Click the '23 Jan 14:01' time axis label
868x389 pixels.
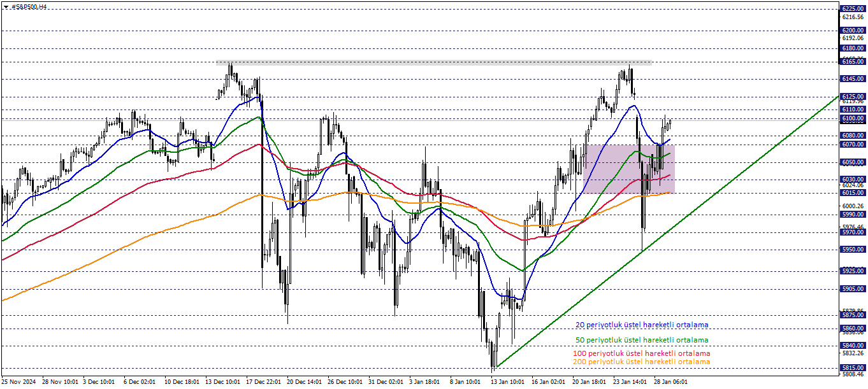pyautogui.click(x=630, y=382)
